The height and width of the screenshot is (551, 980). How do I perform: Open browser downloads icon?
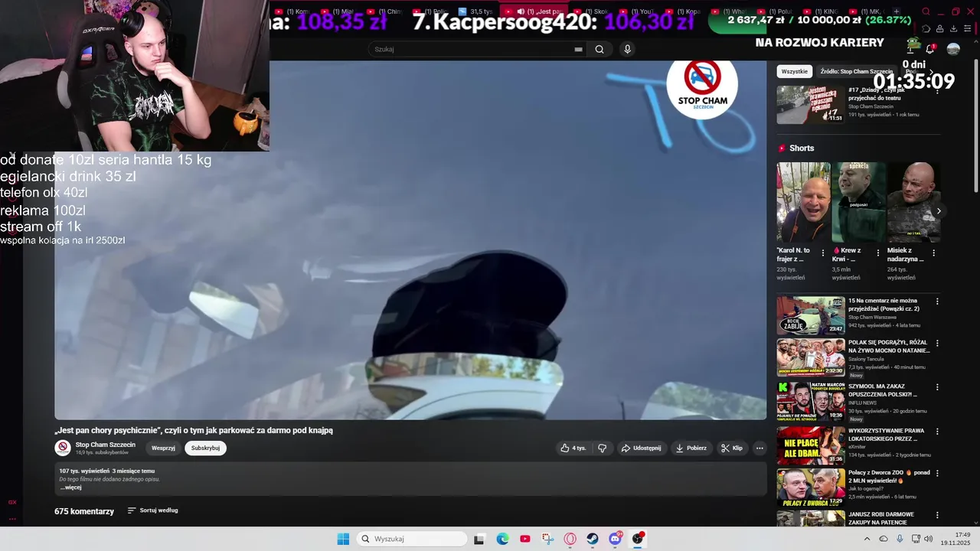953,28
